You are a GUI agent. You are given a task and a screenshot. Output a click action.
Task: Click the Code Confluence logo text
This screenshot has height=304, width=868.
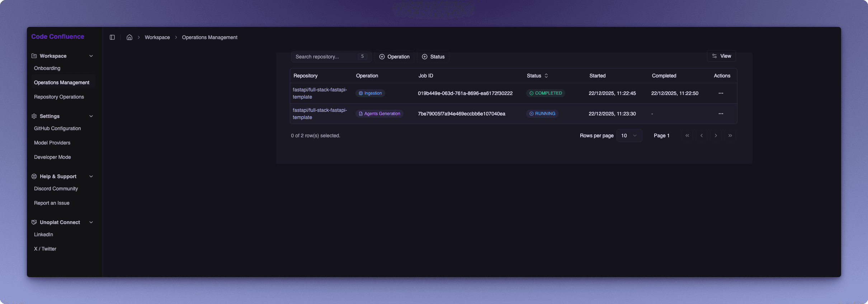[x=58, y=37]
